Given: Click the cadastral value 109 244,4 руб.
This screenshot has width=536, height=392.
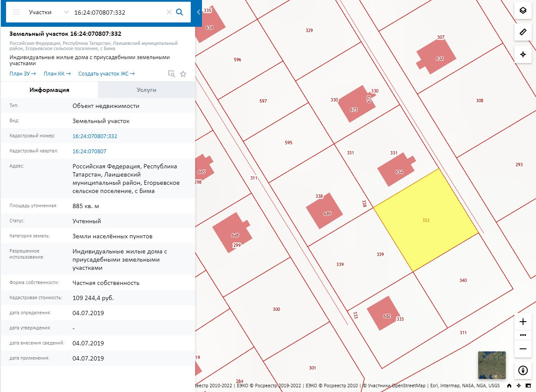Looking at the screenshot, I should coord(93,298).
